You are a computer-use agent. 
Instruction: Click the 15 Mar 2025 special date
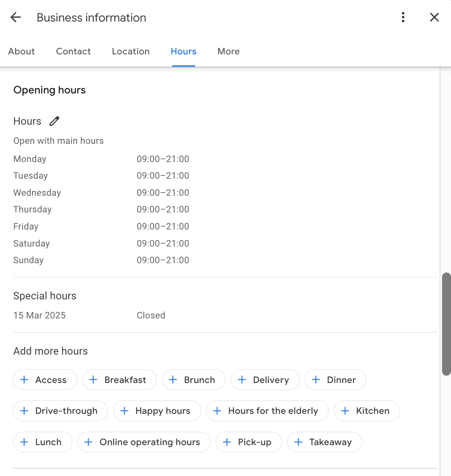[39, 315]
